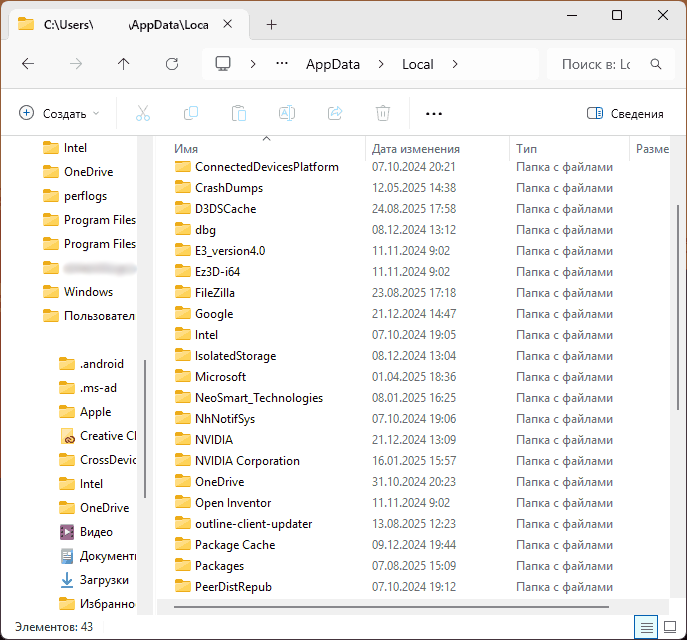Click the forward navigation arrow

[x=76, y=64]
